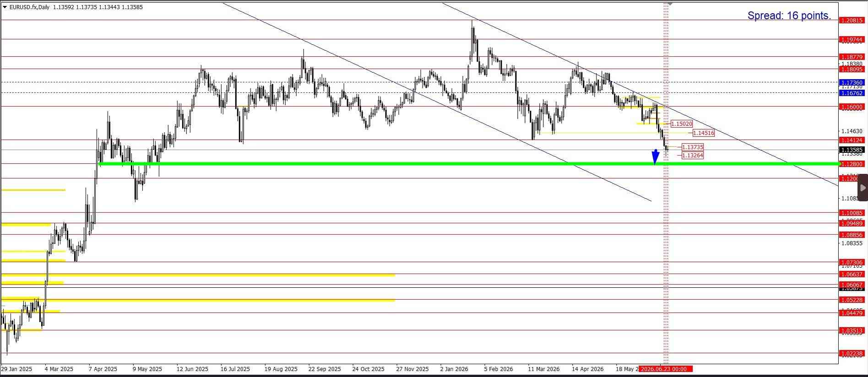Screen dimensions: 868x377
Task: Click the 1.06067 price level label
Action: tap(852, 285)
